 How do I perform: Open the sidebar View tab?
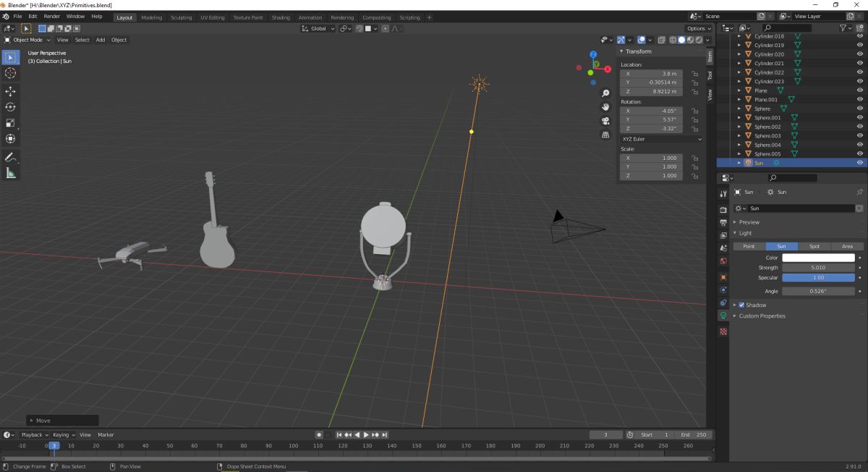(x=710, y=94)
